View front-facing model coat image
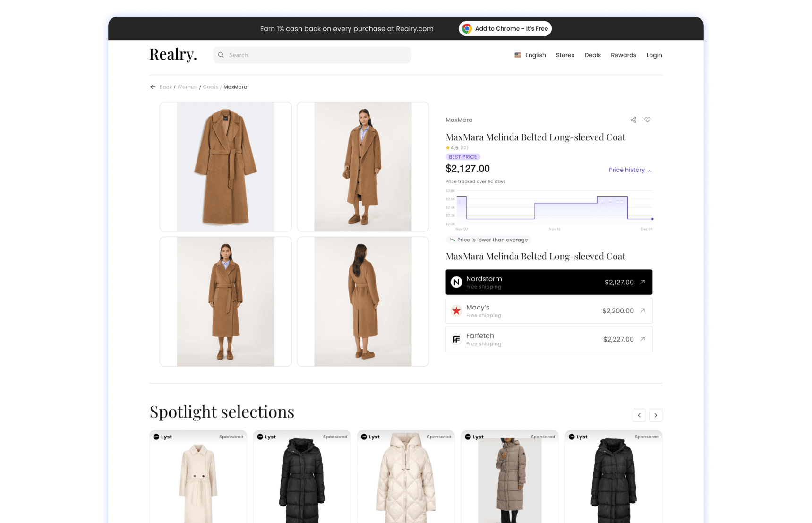 point(225,301)
